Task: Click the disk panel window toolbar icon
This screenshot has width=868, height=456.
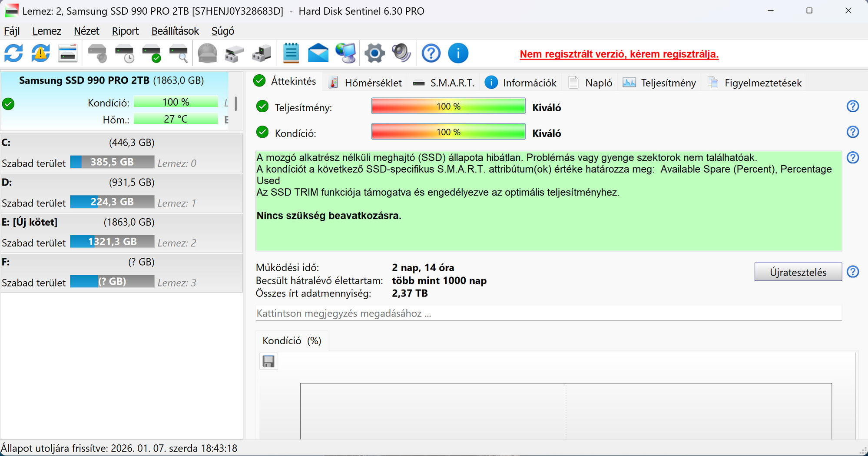Action: 67,53
